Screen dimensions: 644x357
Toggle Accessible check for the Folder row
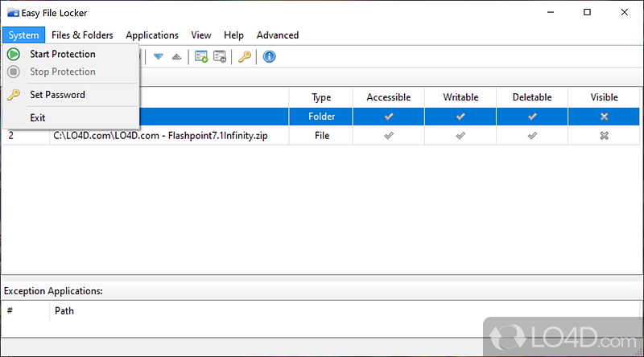pyautogui.click(x=389, y=117)
